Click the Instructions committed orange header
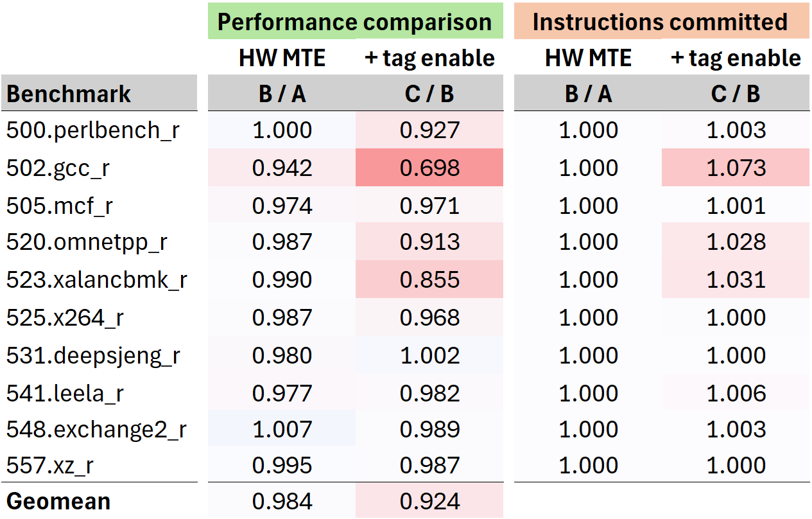812x519 pixels. pyautogui.click(x=660, y=22)
